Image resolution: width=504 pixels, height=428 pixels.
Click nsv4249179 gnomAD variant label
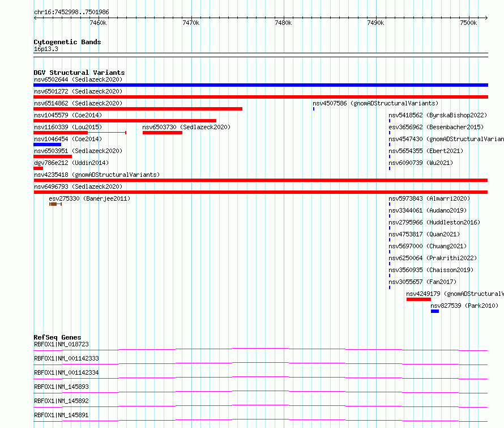[455, 294]
